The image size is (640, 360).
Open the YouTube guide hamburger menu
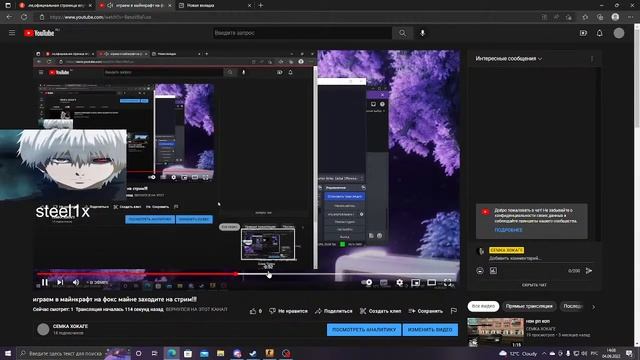[12, 33]
